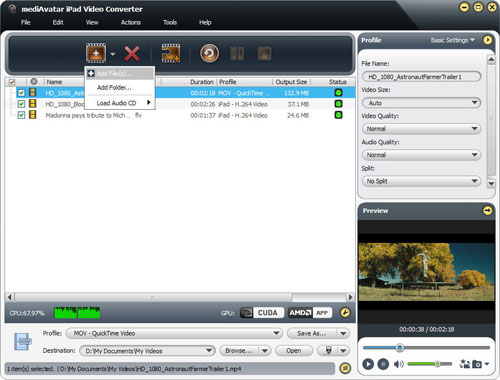The height and width of the screenshot is (380, 500).
Task: Mute preview with the speaker icon
Action: [398, 364]
